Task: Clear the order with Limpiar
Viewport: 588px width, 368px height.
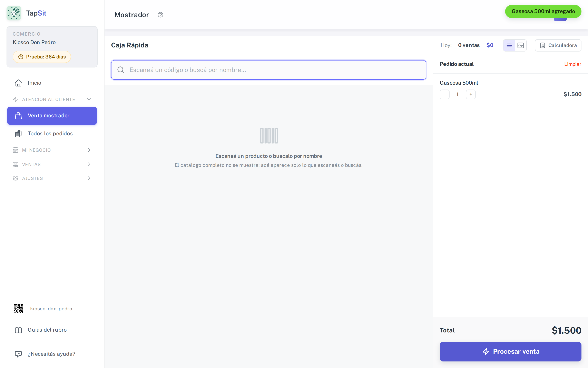Action: [572, 64]
